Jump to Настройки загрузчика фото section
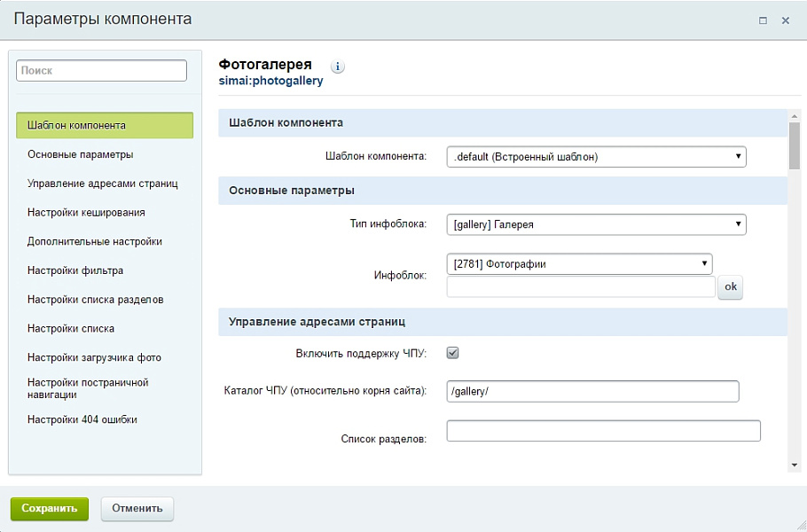The height and width of the screenshot is (532, 807). tap(94, 358)
